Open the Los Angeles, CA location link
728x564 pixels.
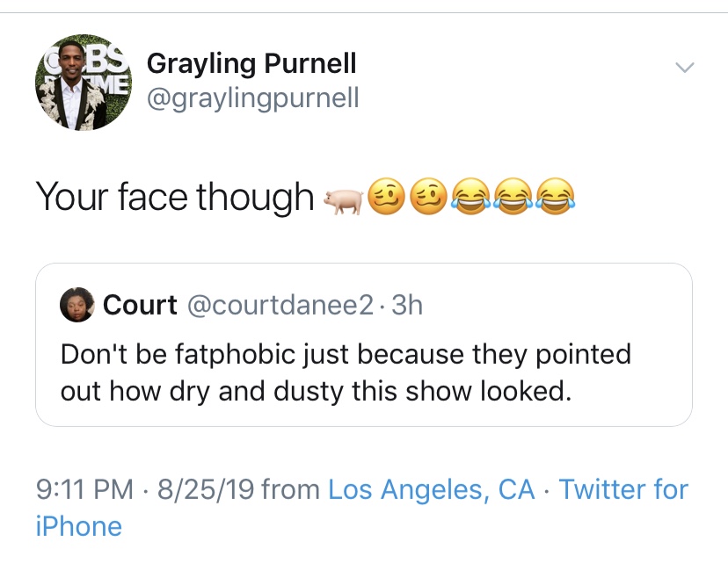(431, 488)
